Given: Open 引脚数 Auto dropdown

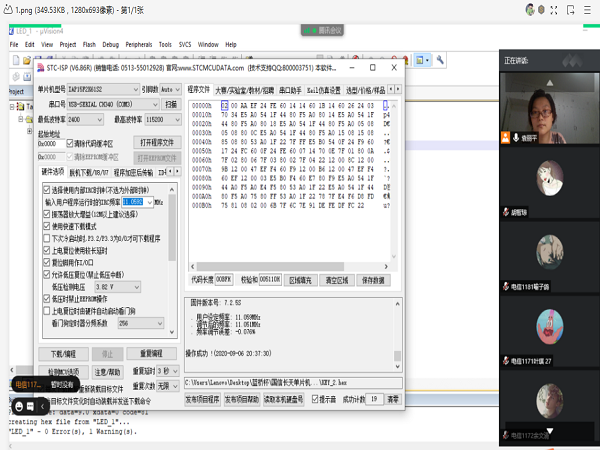Looking at the screenshot, I should coord(170,89).
